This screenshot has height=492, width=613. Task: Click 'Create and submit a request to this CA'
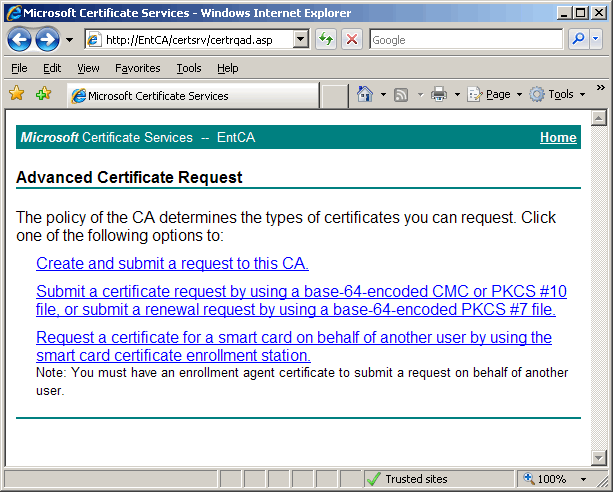(x=172, y=263)
